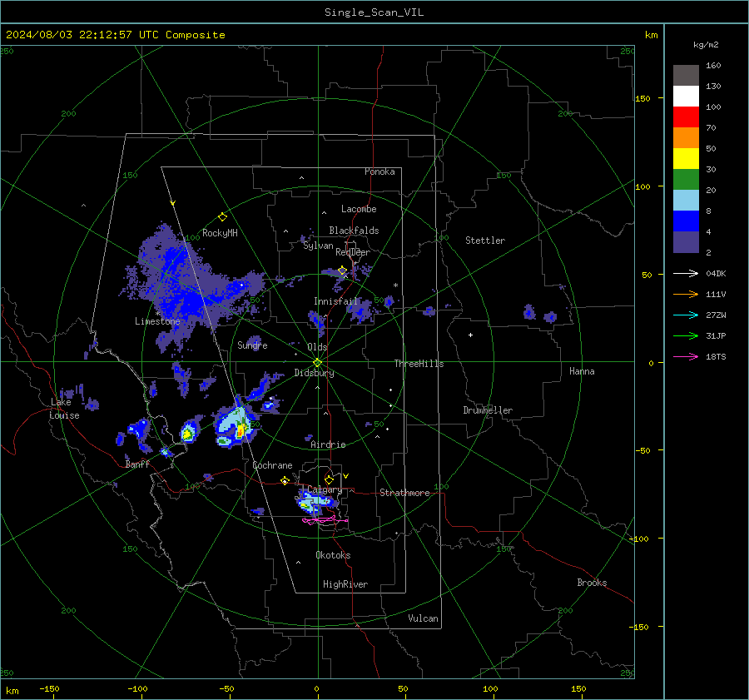Viewport: 749px width, 700px height.
Task: Select the yellow radar-center diamond at Didsbury
Action: click(x=318, y=363)
